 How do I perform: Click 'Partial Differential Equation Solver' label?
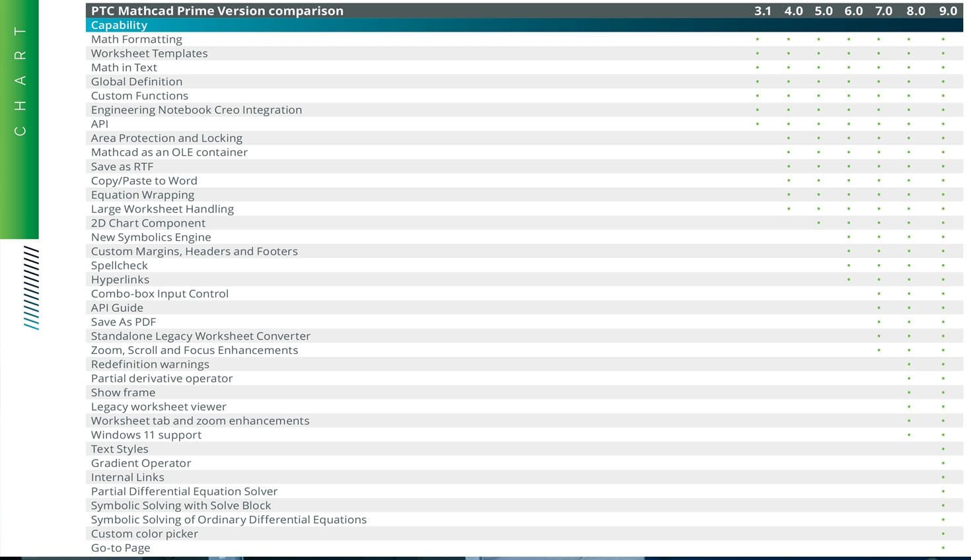click(x=184, y=491)
